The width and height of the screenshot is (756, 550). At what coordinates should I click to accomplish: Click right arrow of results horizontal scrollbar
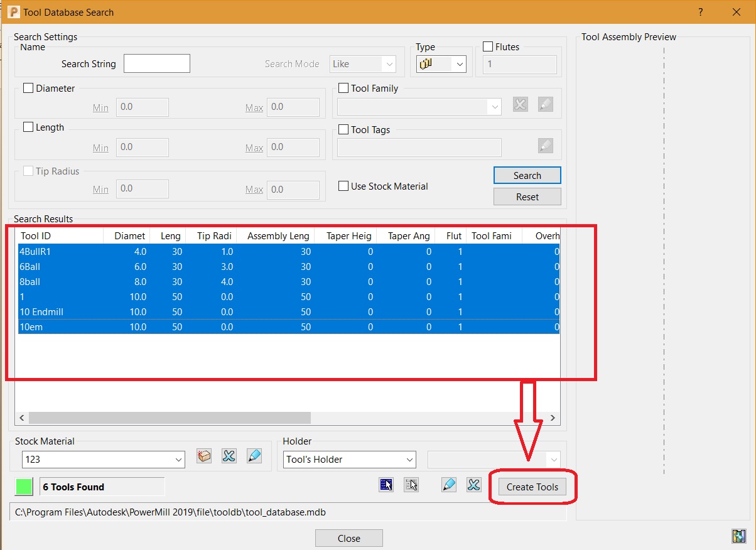pos(553,418)
